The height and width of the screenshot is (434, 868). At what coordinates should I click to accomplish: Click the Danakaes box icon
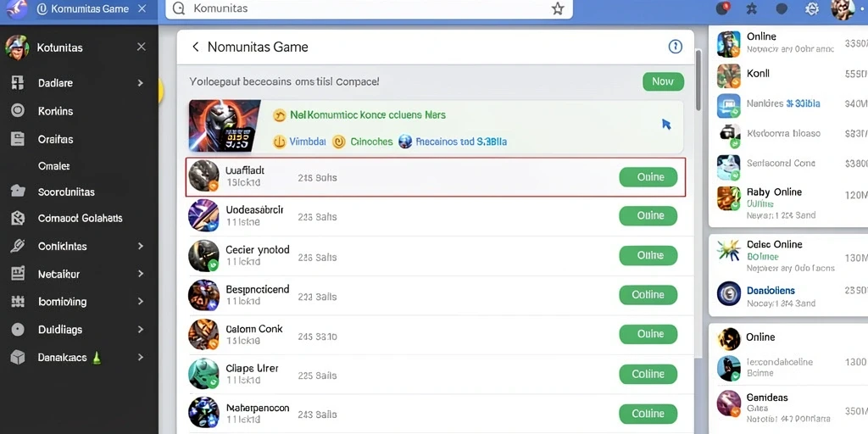click(18, 358)
